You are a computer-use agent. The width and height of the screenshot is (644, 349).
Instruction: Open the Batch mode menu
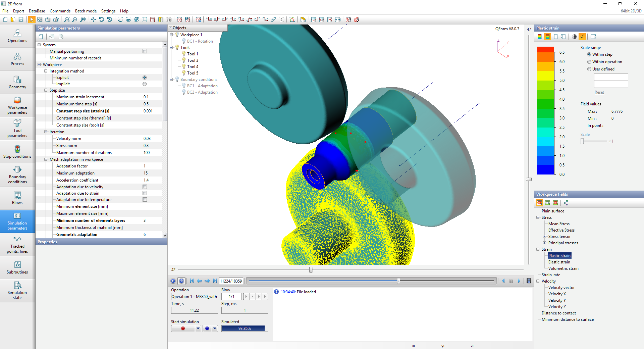pyautogui.click(x=86, y=11)
